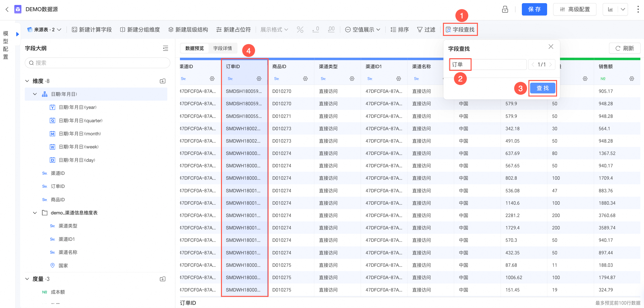644x308 pixels.
Task: Click the back arrow in header
Action: [7, 9]
